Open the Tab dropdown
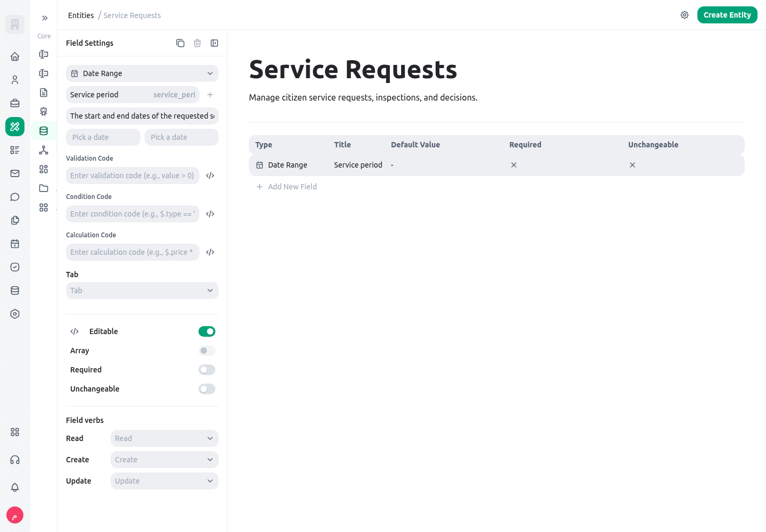The width and height of the screenshot is (766, 532). click(x=142, y=290)
